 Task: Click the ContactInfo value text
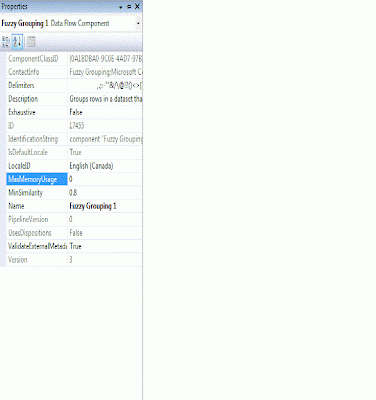pyautogui.click(x=106, y=72)
